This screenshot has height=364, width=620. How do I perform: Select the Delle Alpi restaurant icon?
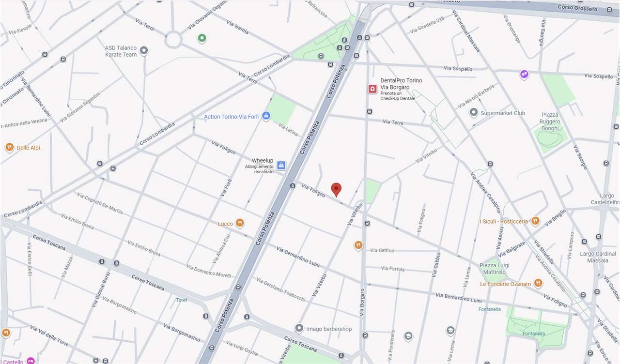(9, 148)
